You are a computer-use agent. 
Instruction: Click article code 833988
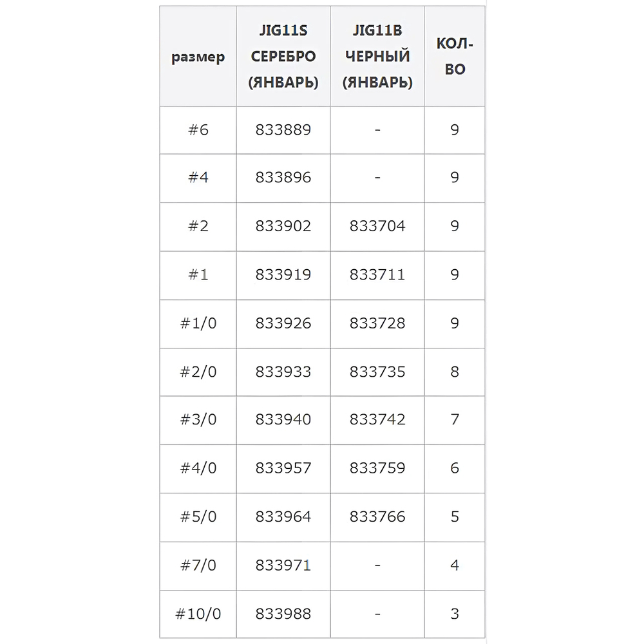pyautogui.click(x=283, y=614)
